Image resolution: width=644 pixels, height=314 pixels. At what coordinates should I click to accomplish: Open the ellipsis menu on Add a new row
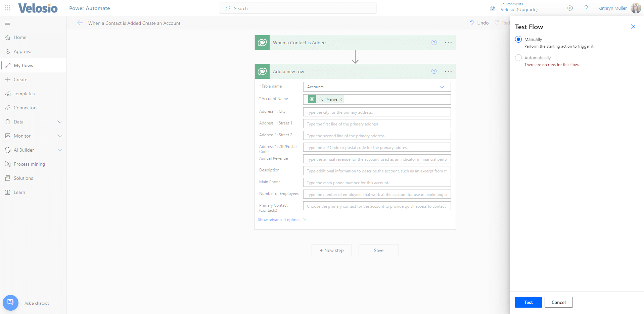coord(448,71)
